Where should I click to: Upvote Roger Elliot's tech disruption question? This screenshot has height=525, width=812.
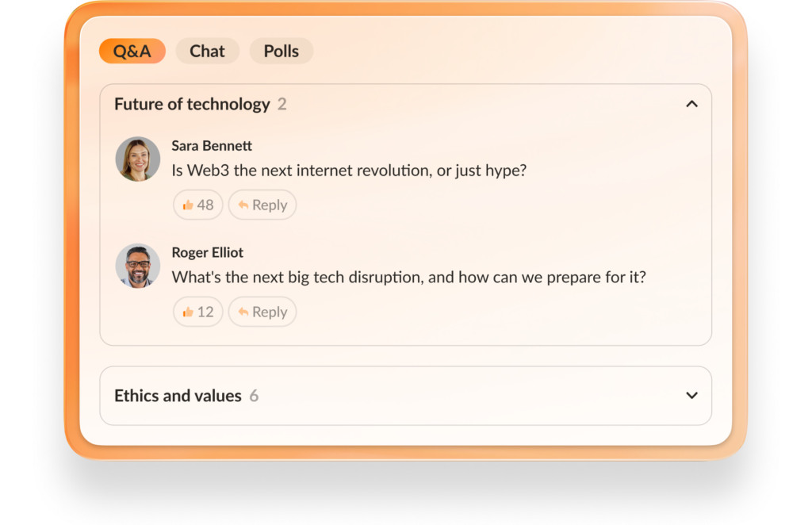[x=198, y=312]
